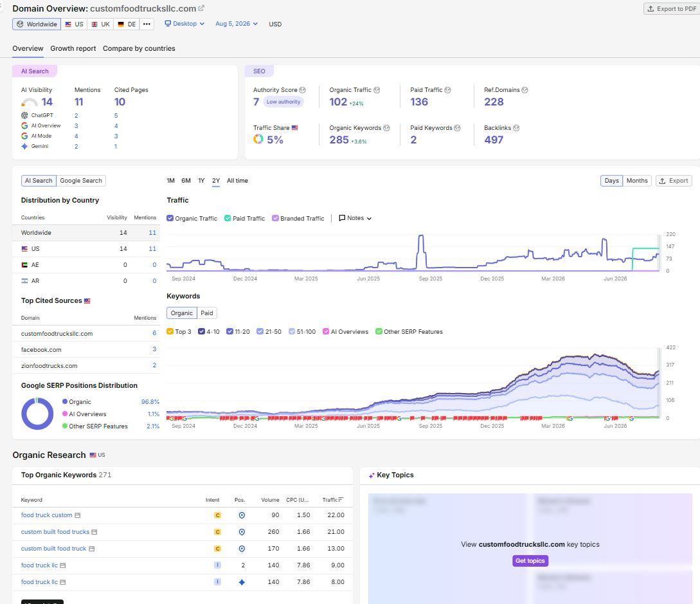Click SERP icon next to food truck custom
Screen dimensions: 700x604
(x=78, y=515)
